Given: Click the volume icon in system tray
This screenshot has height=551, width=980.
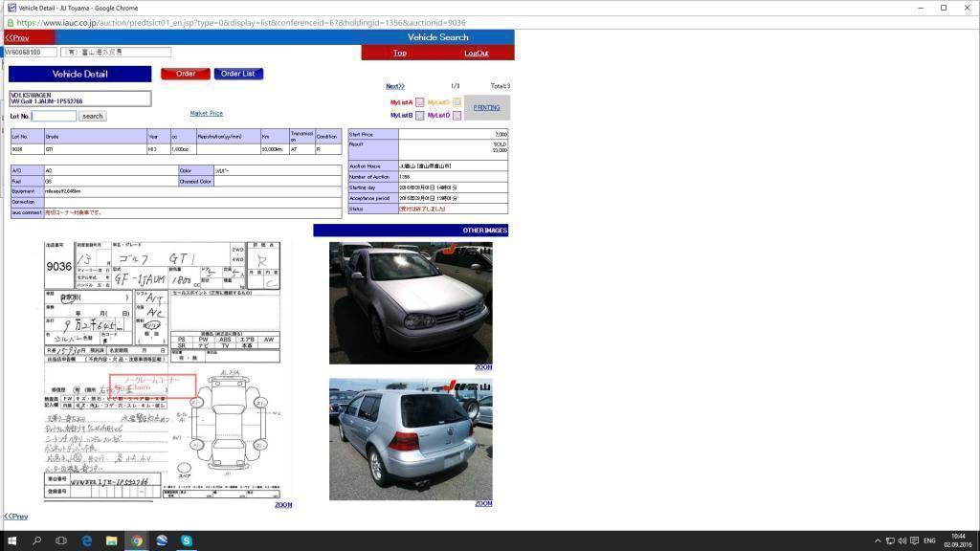Looking at the screenshot, I should pos(902,540).
